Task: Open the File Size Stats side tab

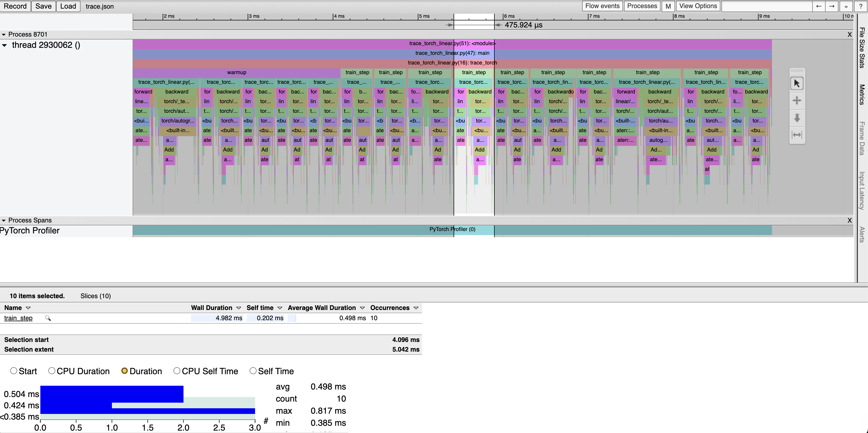Action: pyautogui.click(x=862, y=48)
